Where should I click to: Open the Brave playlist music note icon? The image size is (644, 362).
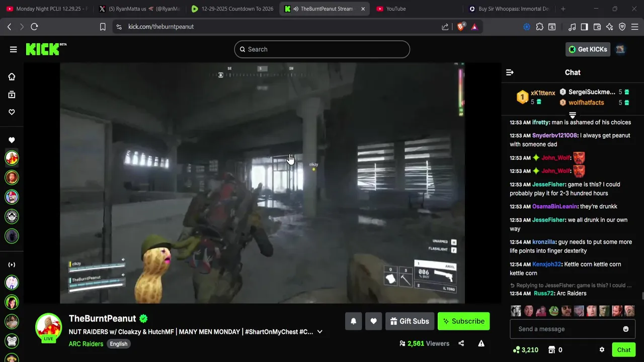(572, 27)
